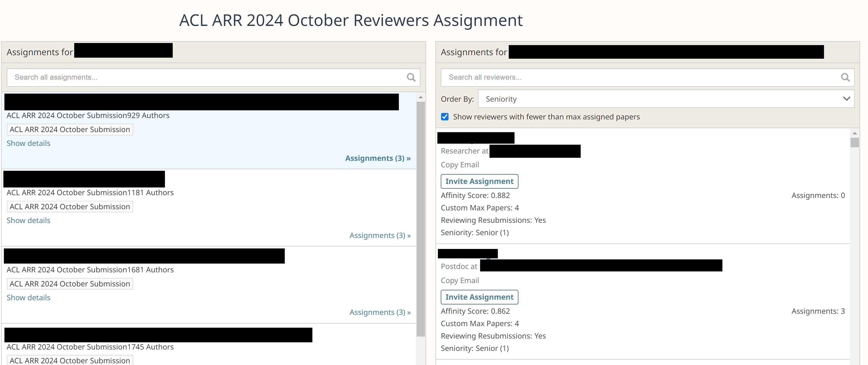Open Assignments (3) for Submission1681
The width and height of the screenshot is (868, 365).
pyautogui.click(x=380, y=312)
